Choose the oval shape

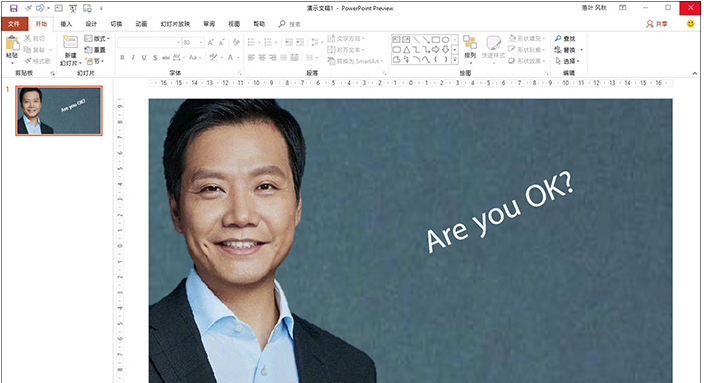tap(445, 40)
